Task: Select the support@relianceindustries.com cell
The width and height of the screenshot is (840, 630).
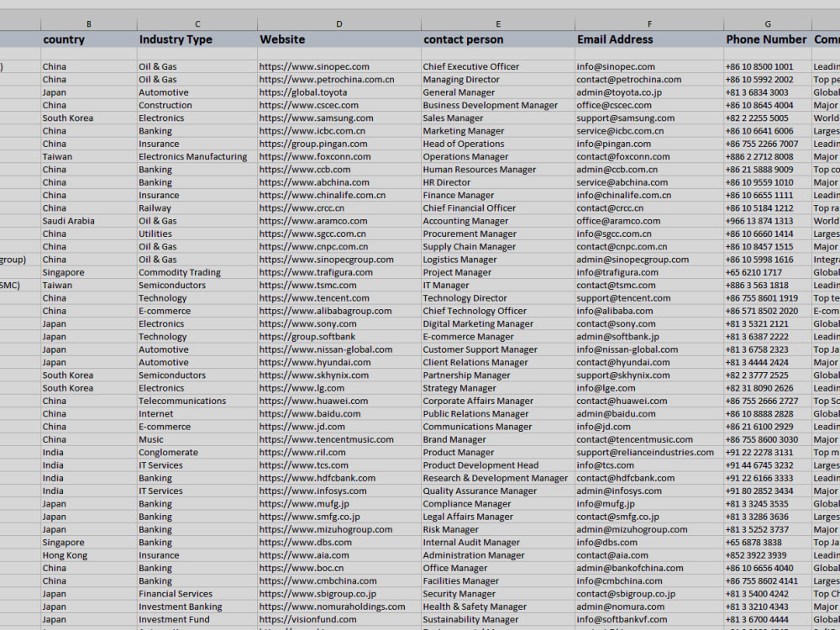Action: coord(649,452)
